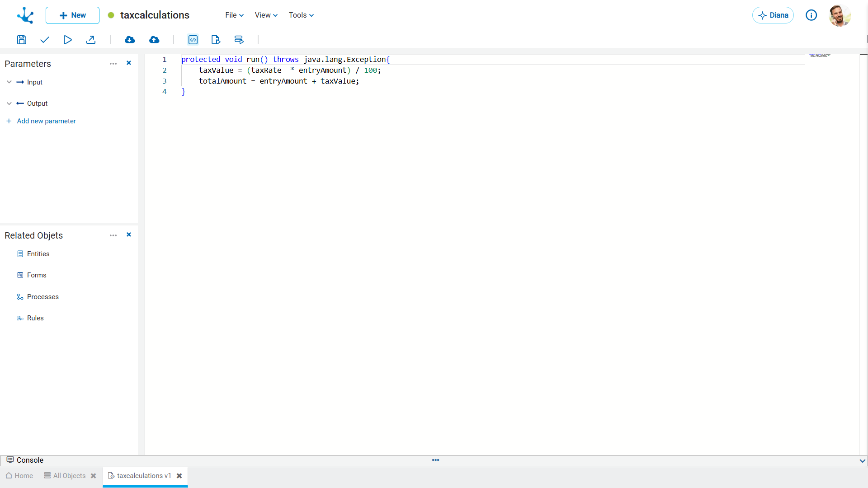Click the checkmark validate icon

click(44, 40)
